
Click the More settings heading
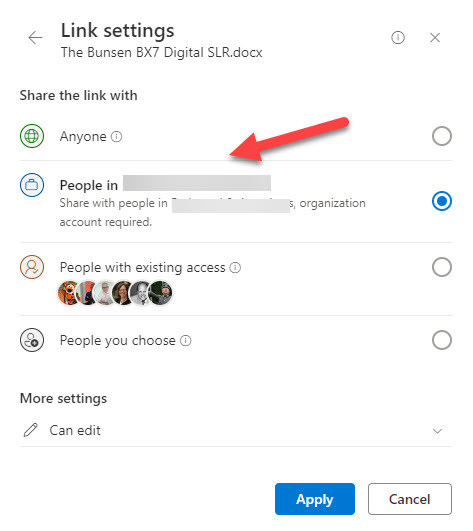click(63, 398)
